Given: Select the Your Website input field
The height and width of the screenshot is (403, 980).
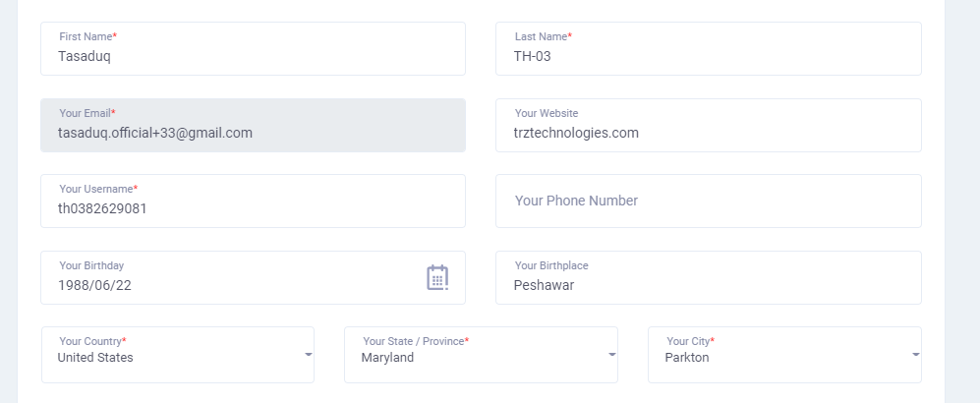Looking at the screenshot, I should 708,125.
